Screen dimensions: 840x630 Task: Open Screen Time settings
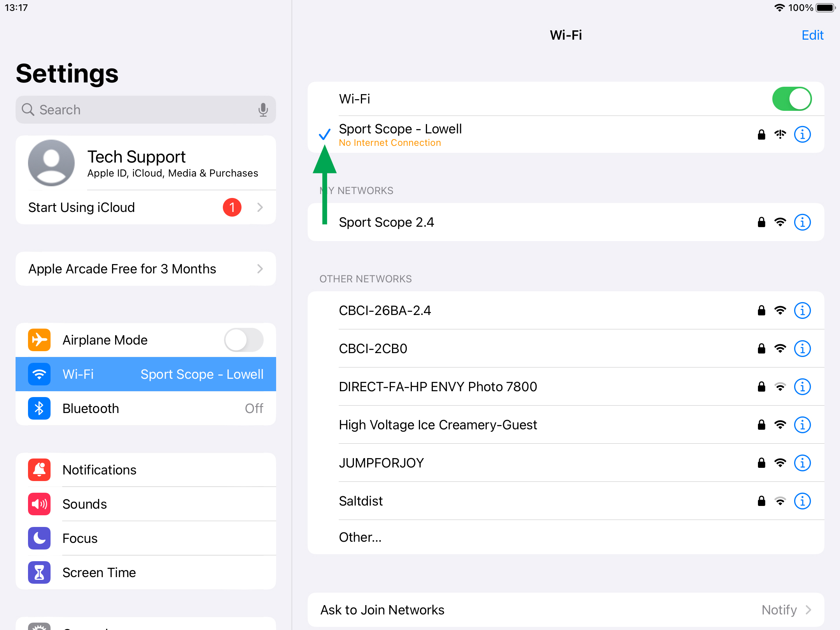tap(146, 572)
